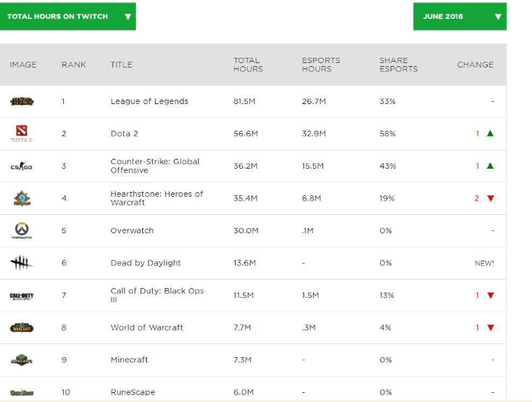Click the 30.0M total hours value
This screenshot has width=532, height=402.
(x=246, y=231)
